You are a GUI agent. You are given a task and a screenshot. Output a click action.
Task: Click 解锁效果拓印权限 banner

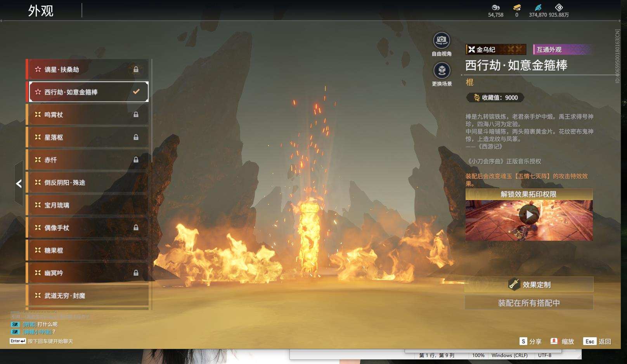[529, 194]
